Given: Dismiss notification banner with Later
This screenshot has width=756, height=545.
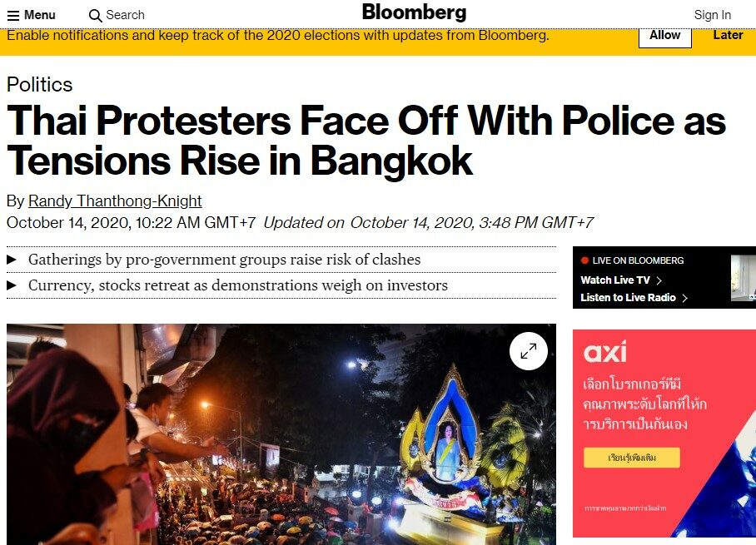Looking at the screenshot, I should pos(728,35).
